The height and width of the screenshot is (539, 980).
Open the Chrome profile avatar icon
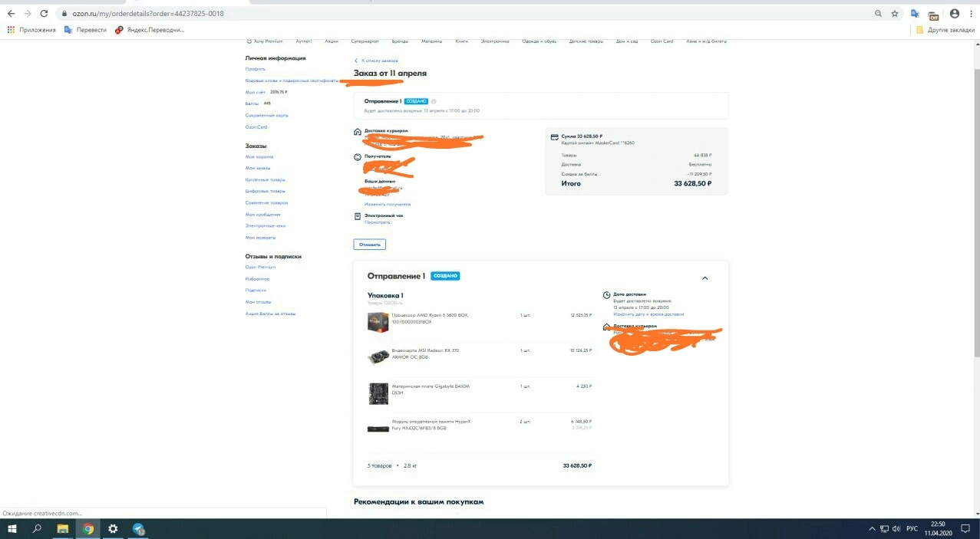coord(955,14)
